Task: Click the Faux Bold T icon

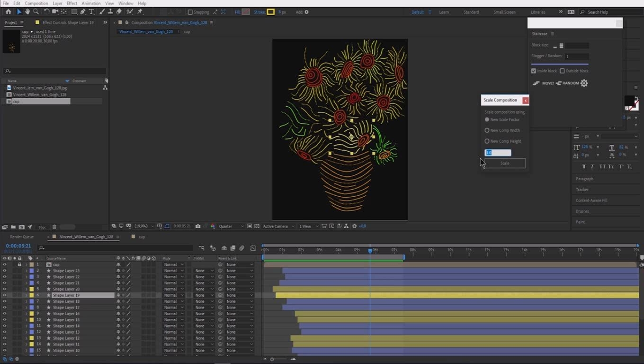Action: (584, 167)
